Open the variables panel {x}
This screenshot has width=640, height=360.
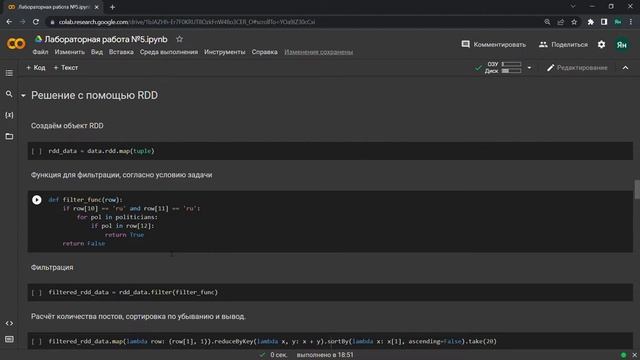point(9,115)
